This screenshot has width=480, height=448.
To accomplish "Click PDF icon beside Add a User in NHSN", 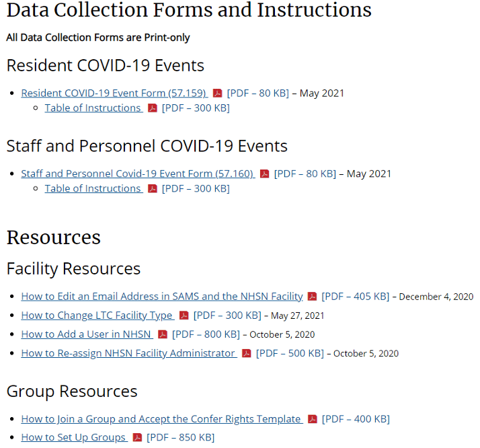I will [x=163, y=334].
